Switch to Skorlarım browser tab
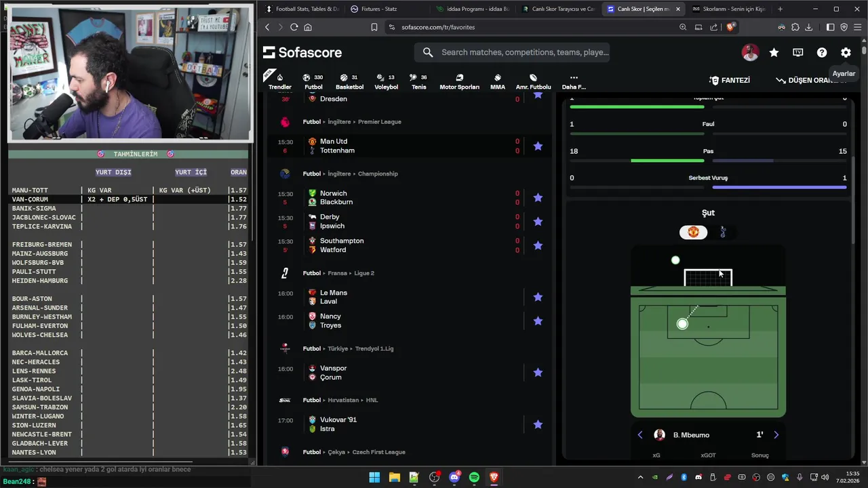The width and height of the screenshot is (868, 488). tap(729, 9)
